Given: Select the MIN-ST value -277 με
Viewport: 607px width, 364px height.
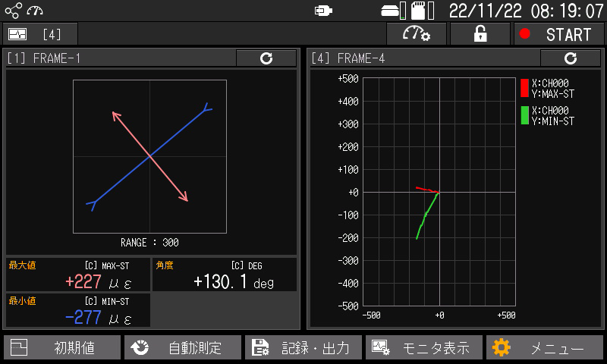Looking at the screenshot, I should coord(99,318).
